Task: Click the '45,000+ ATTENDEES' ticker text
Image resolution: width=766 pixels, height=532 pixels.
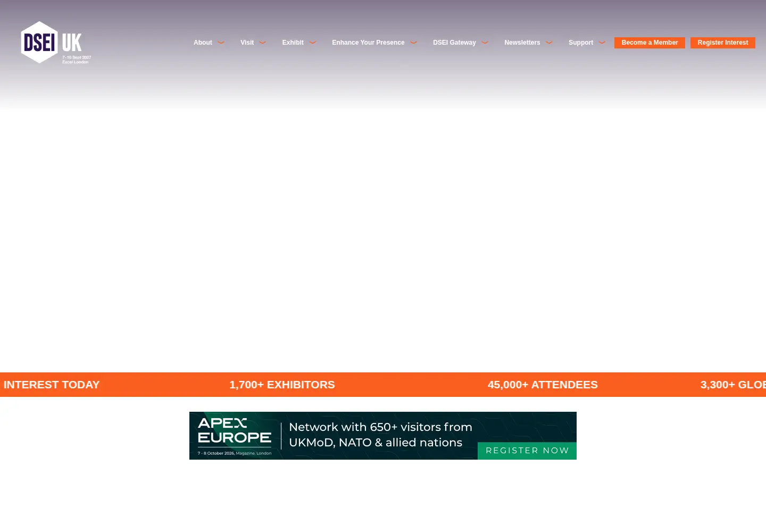Action: click(543, 385)
